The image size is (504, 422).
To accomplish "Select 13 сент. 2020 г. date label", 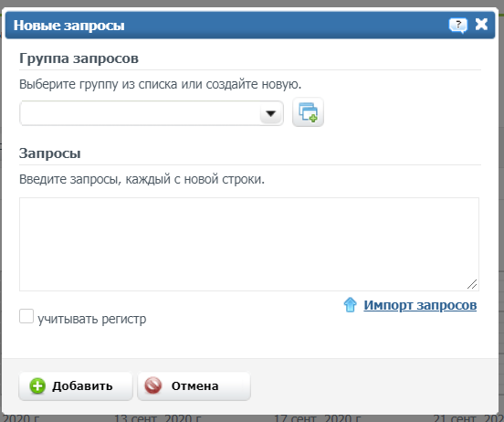I will click(157, 418).
